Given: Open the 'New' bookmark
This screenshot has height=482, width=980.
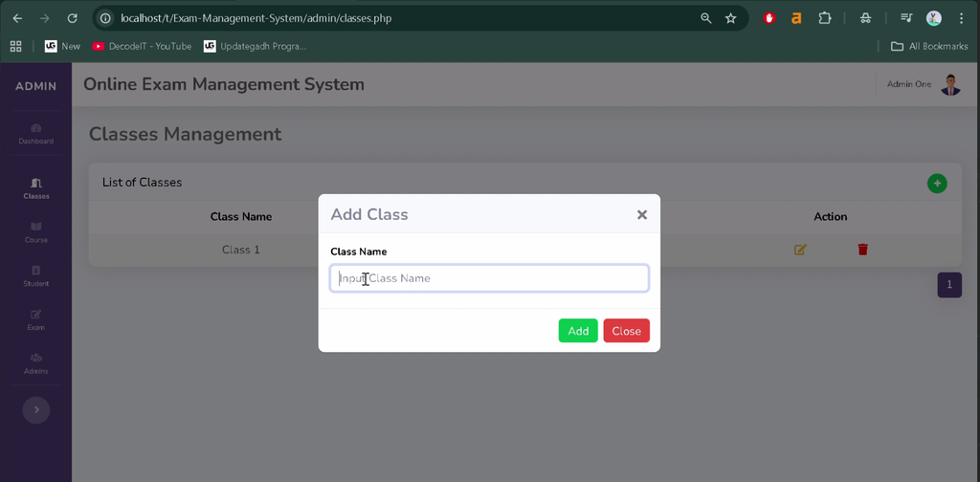Looking at the screenshot, I should coord(62,46).
